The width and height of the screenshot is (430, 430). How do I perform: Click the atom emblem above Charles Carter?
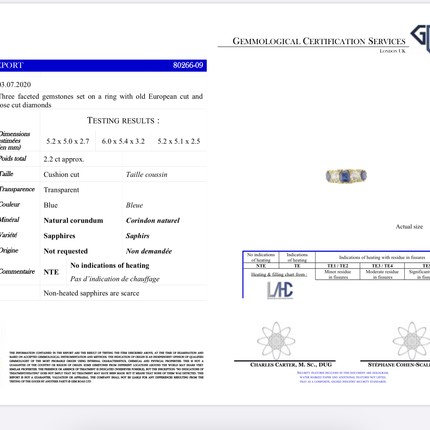(x=276, y=341)
